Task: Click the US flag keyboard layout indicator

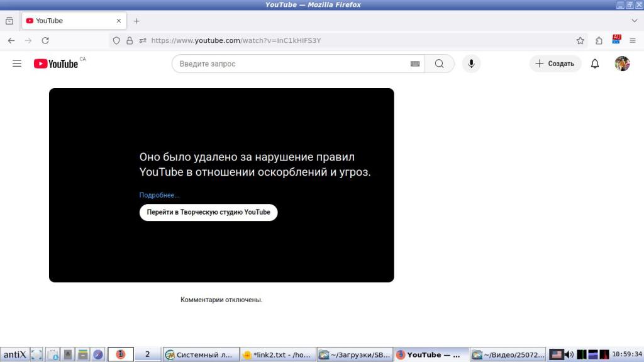Action: 556,354
